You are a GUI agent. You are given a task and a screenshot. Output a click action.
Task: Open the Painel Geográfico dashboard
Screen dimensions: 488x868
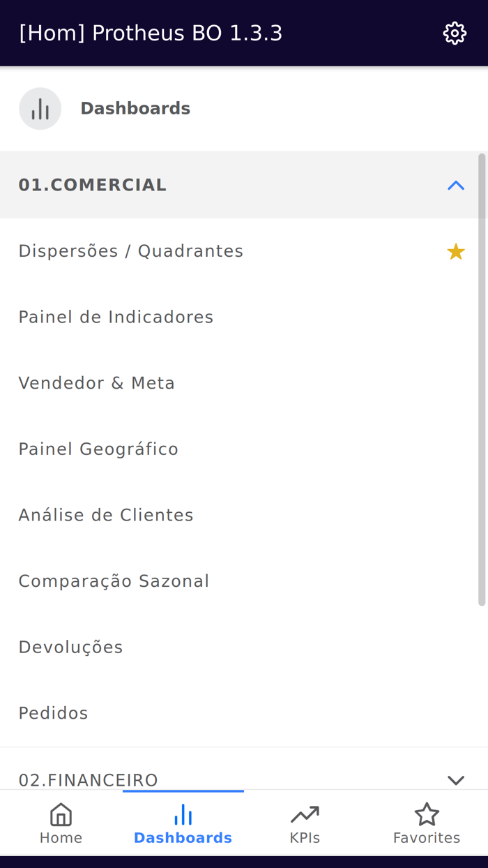click(x=98, y=449)
